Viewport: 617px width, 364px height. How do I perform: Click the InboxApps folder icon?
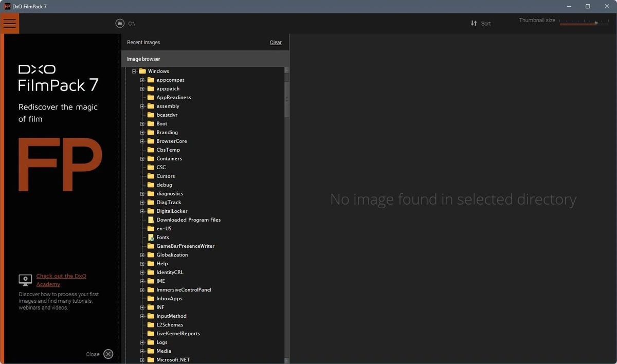(x=151, y=299)
